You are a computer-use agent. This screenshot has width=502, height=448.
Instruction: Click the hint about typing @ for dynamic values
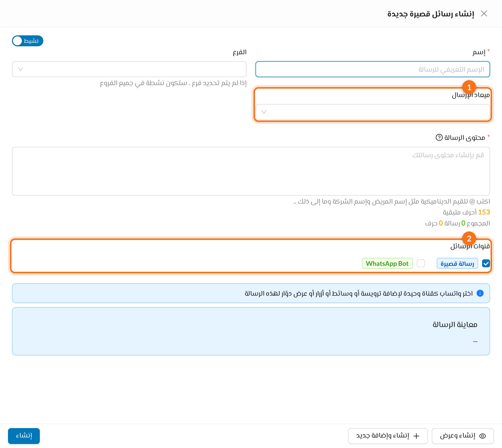[392, 201]
